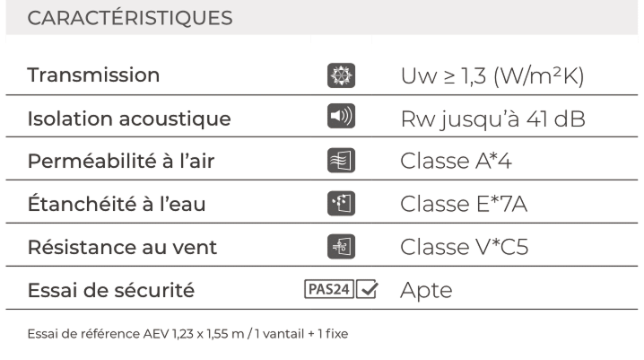The width and height of the screenshot is (644, 360).
Task: Click the water tightness droplets icon
Action: tap(341, 204)
